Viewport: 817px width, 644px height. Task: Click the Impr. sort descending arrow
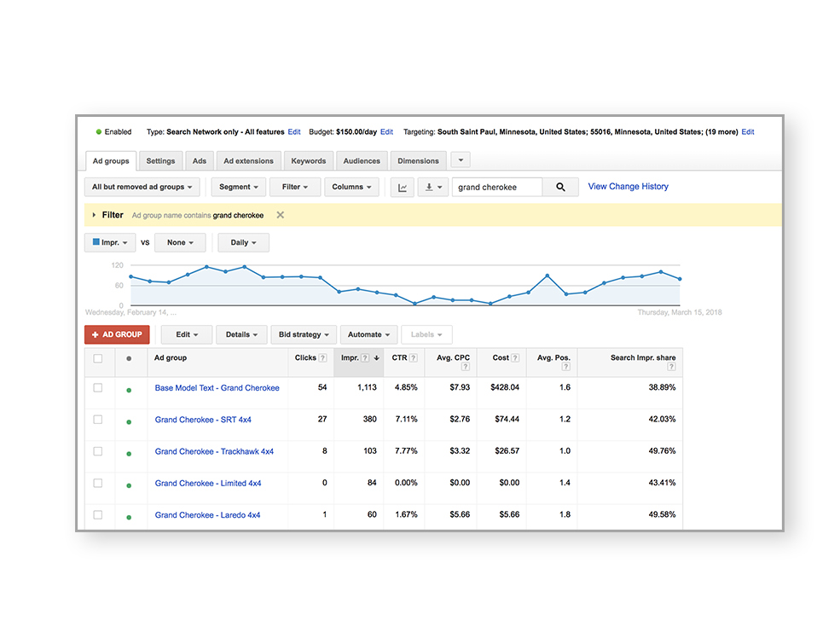tap(376, 358)
